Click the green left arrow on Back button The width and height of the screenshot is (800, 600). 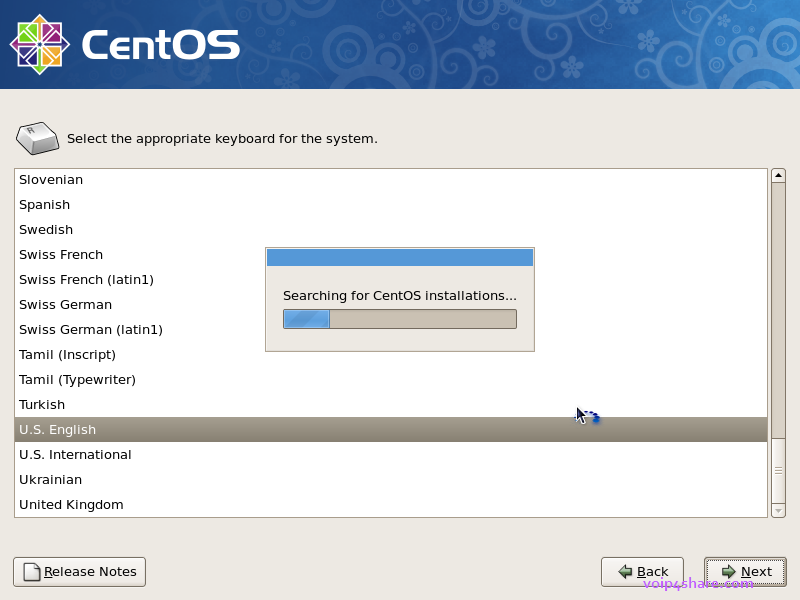click(x=625, y=571)
